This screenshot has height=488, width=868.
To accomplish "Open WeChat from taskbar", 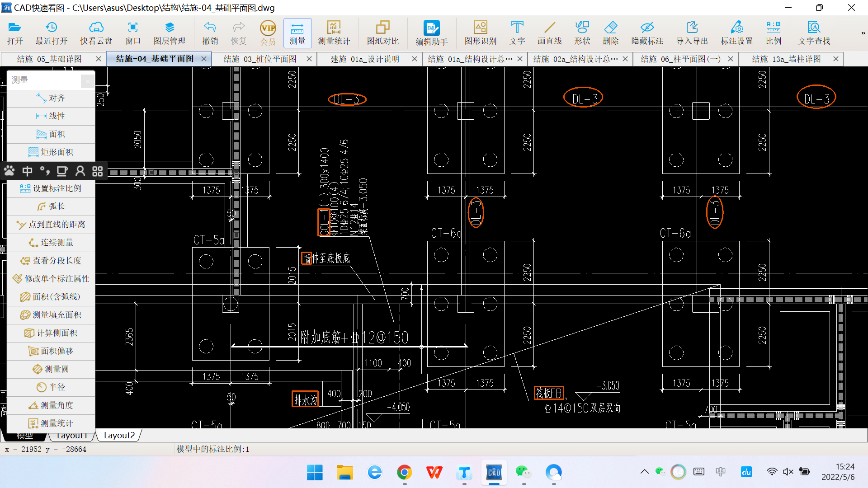I will [524, 473].
